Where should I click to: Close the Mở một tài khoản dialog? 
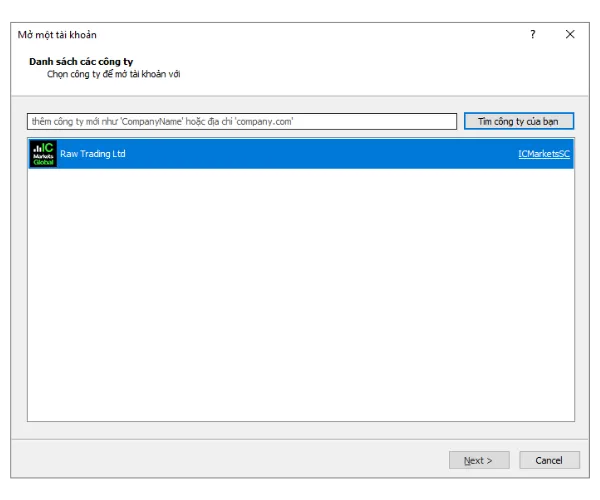[570, 34]
